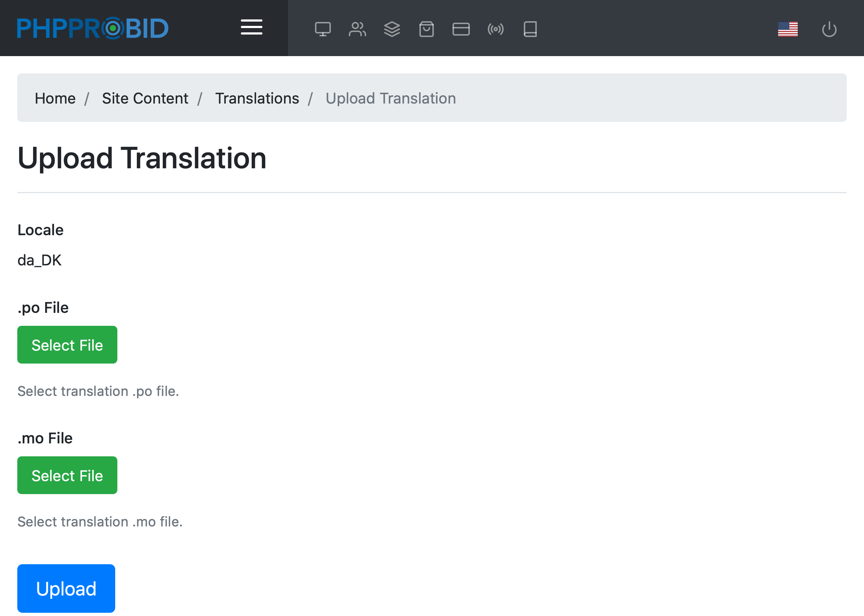Open the broadcast signal icon
This screenshot has width=864, height=616.
coord(495,29)
